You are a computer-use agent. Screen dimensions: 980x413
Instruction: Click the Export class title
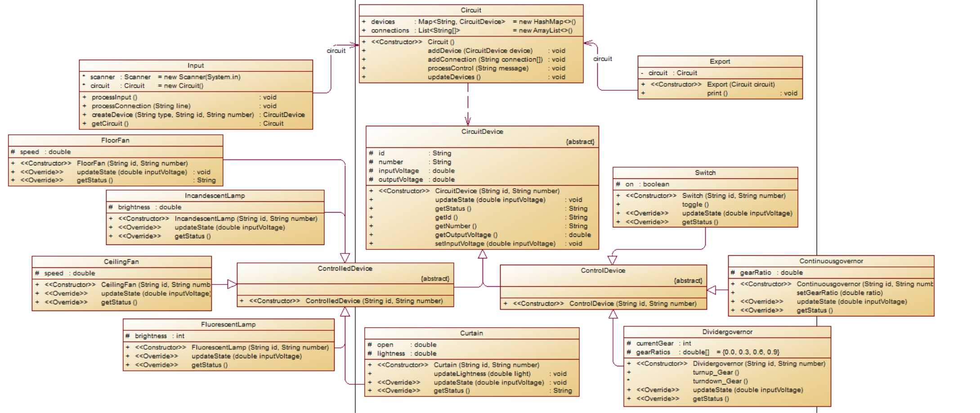click(x=720, y=61)
